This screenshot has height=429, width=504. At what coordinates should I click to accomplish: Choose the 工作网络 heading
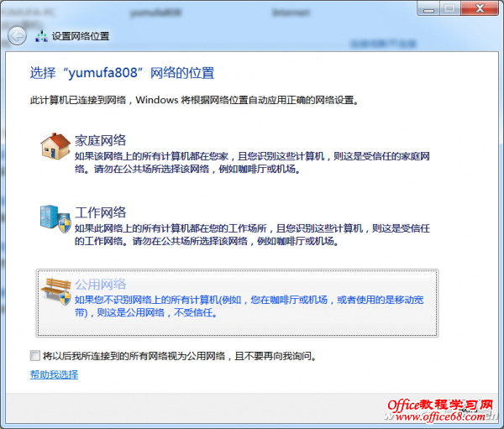[101, 212]
